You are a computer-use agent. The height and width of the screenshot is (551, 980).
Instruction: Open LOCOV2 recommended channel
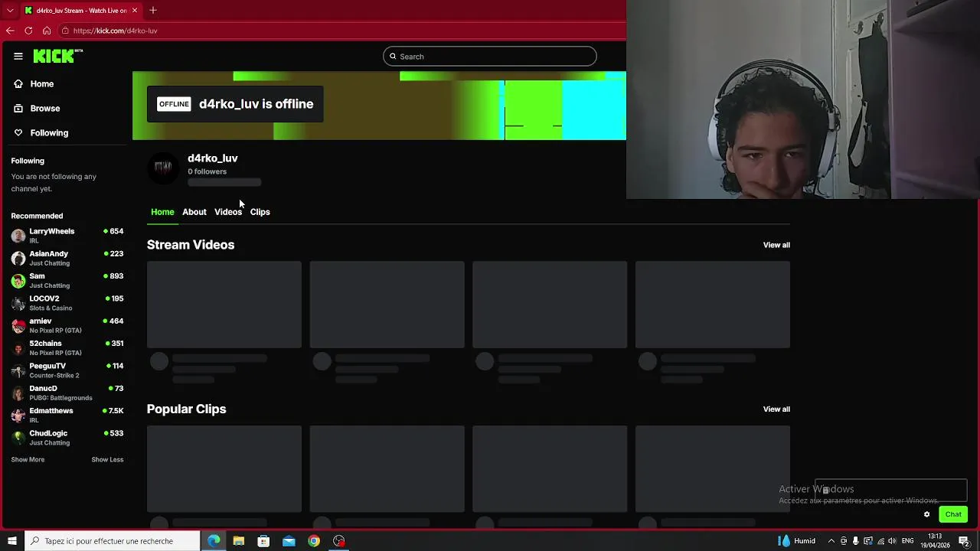[x=67, y=303]
